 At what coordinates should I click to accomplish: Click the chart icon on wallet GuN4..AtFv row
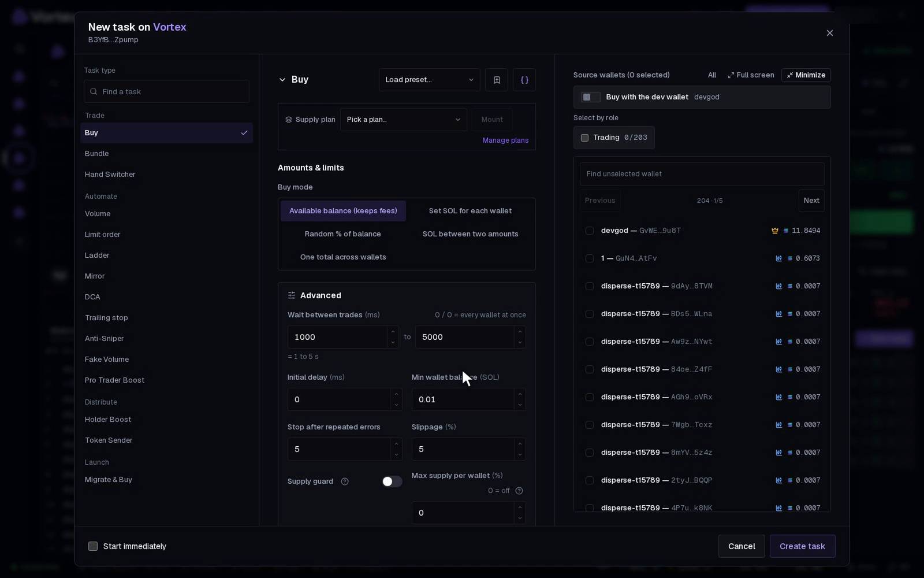click(x=778, y=258)
